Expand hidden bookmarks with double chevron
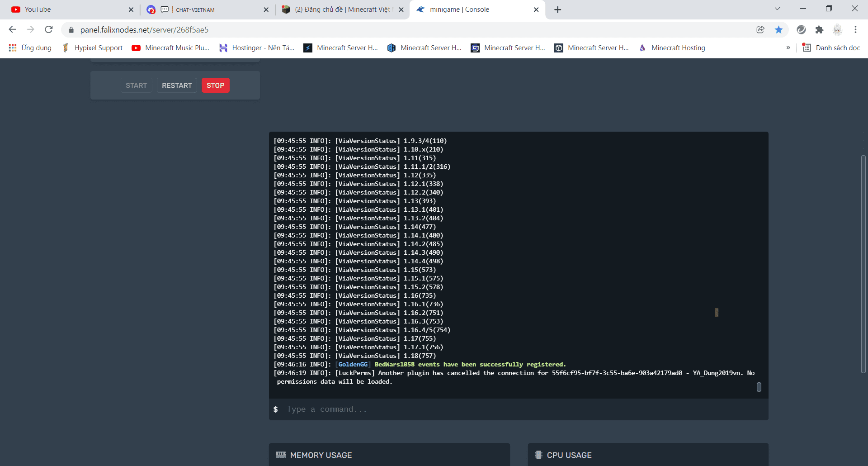Screen dimensions: 868x466 point(788,48)
